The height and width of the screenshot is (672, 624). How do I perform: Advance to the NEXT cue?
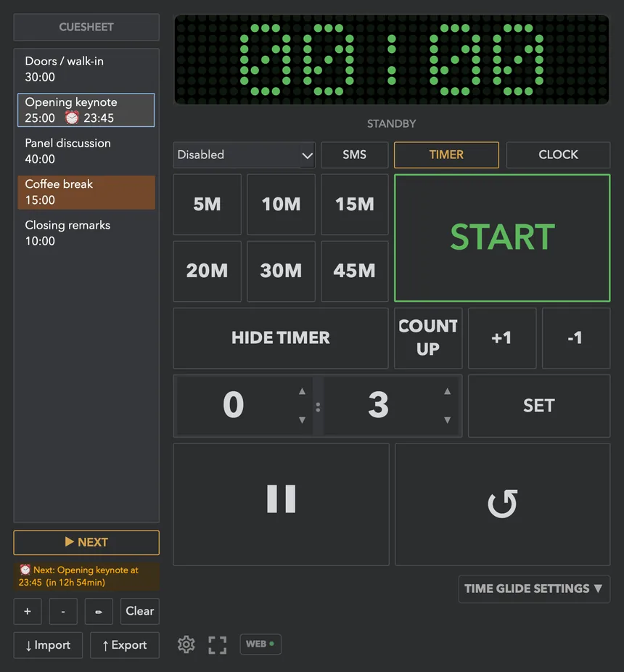click(86, 543)
